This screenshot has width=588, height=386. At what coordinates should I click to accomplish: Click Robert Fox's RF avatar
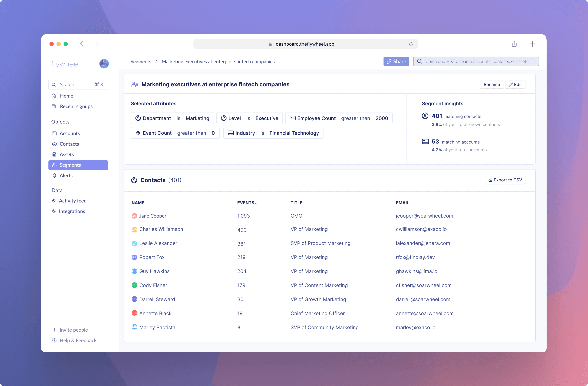pos(134,257)
